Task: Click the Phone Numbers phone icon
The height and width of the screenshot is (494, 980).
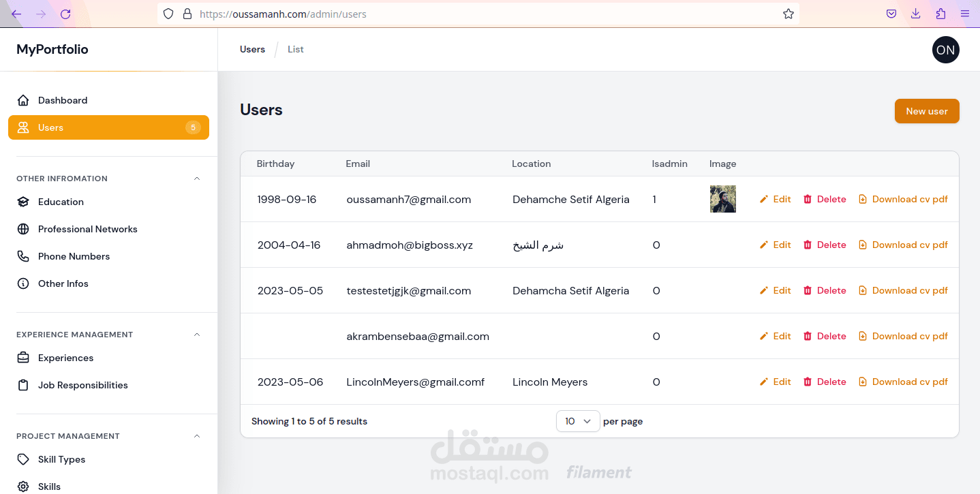Action: (x=23, y=256)
